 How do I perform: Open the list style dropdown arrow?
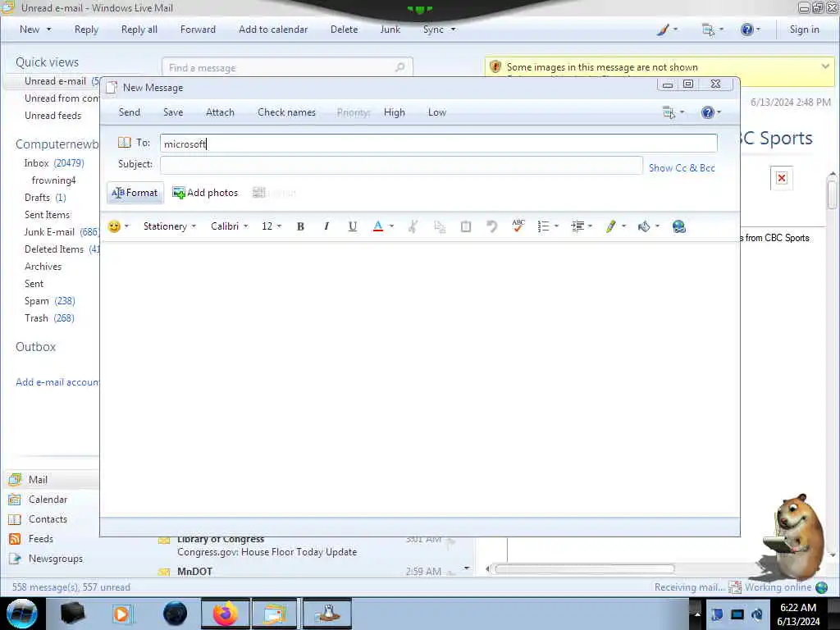click(x=557, y=226)
